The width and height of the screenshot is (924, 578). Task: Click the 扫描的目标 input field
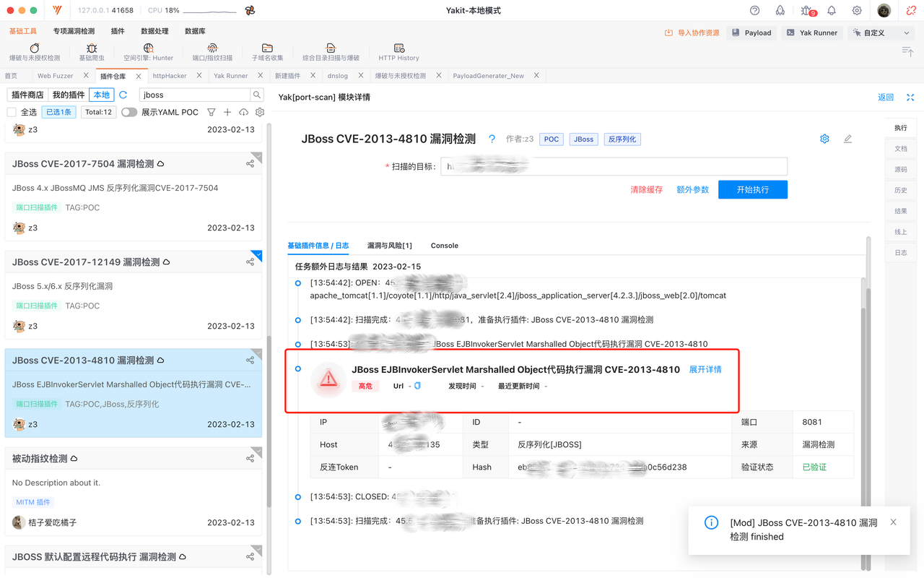click(x=614, y=166)
